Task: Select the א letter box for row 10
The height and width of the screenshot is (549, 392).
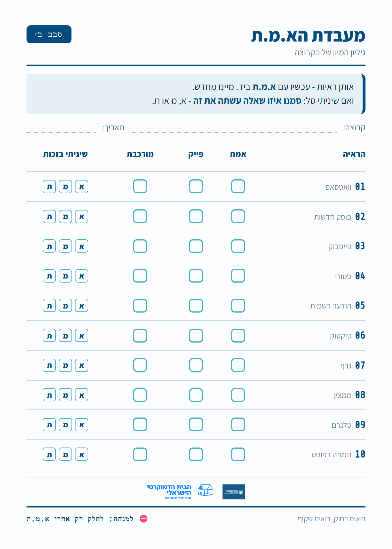Action: [82, 454]
